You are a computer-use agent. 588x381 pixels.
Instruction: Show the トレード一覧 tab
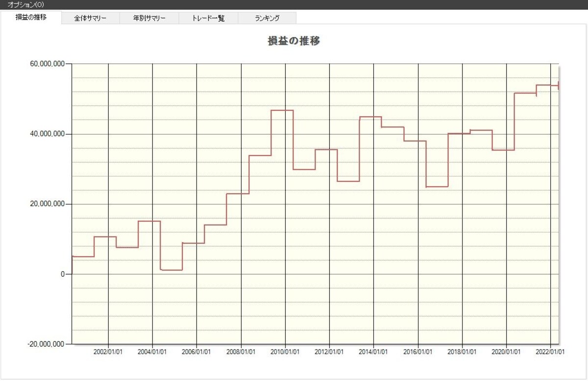coord(208,18)
